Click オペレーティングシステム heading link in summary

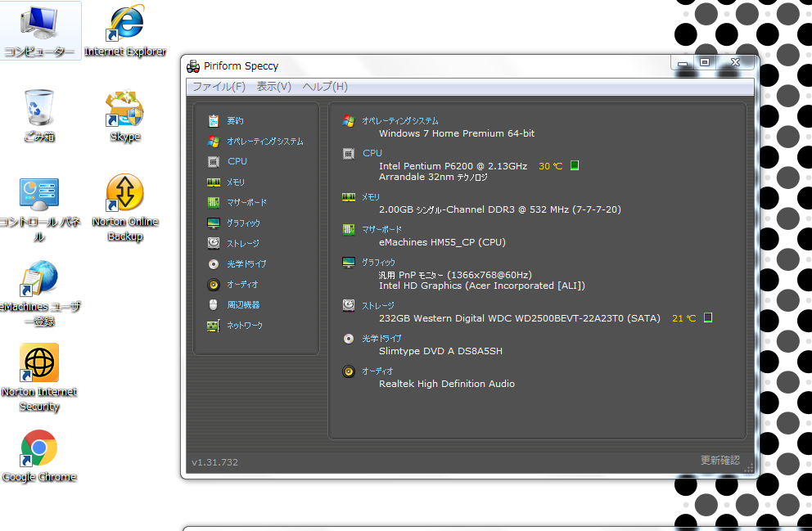click(x=400, y=120)
